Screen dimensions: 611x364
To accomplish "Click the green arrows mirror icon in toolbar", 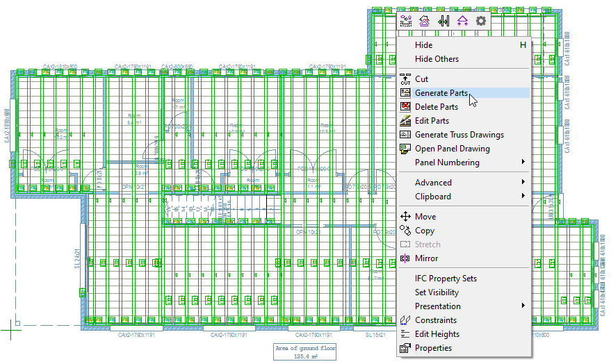I will point(443,21).
